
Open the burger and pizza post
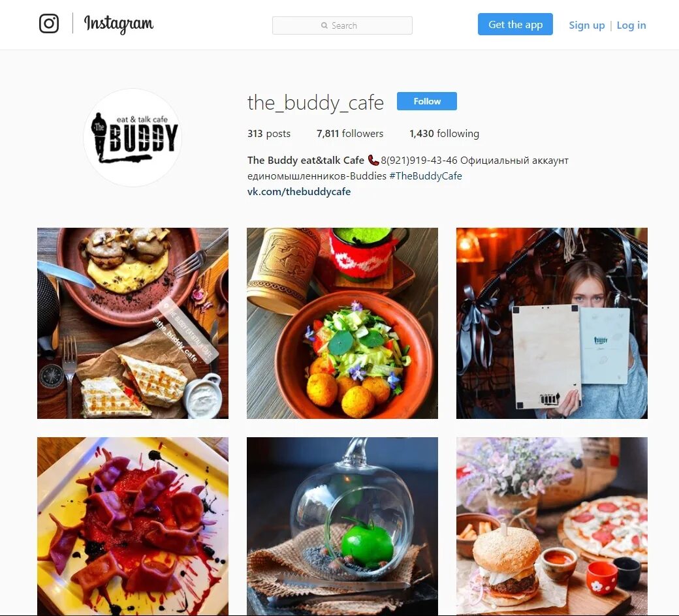pyautogui.click(x=552, y=527)
